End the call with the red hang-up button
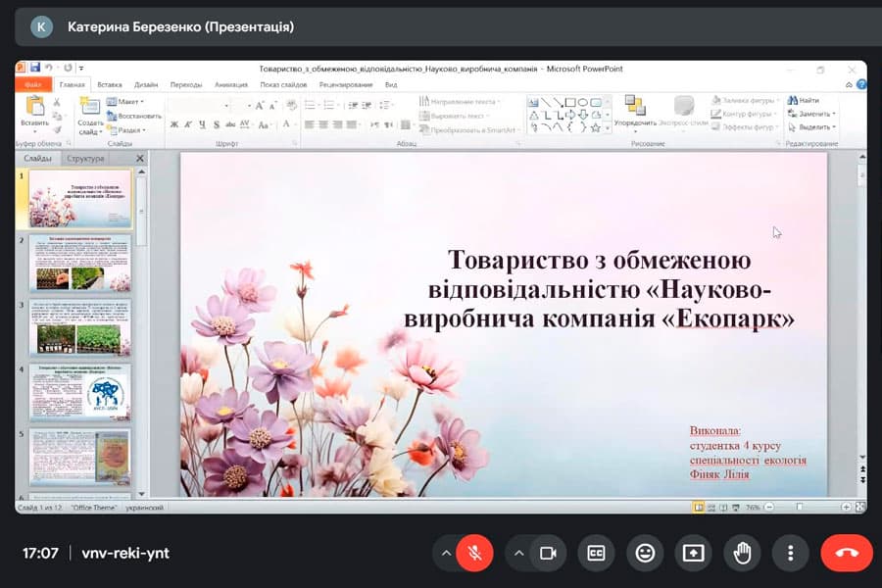 coord(845,552)
